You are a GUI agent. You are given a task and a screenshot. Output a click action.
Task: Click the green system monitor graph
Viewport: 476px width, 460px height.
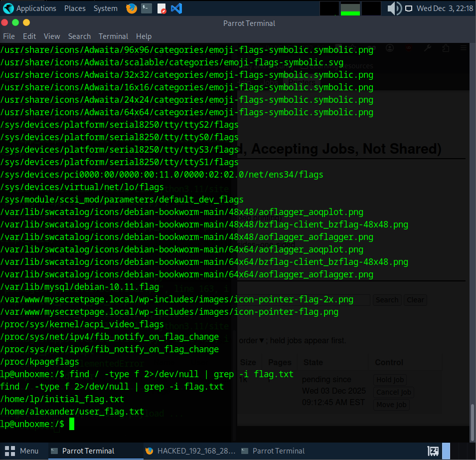[350, 8]
